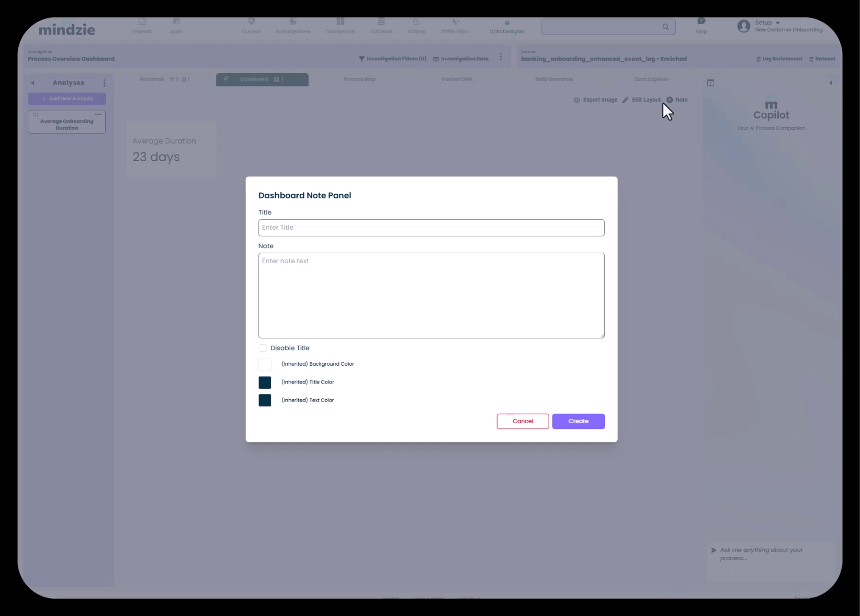Click the Edit Layout pencil icon
This screenshot has width=860, height=616.
[625, 100]
